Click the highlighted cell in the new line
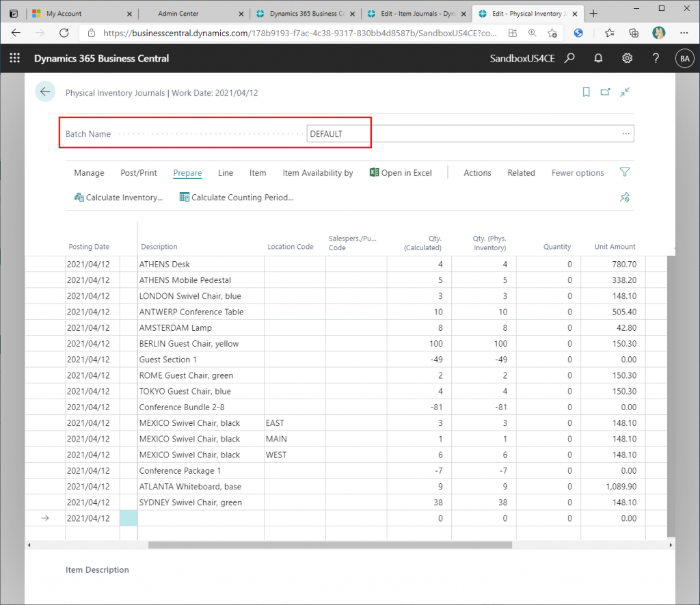This screenshot has height=605, width=700. click(x=129, y=518)
